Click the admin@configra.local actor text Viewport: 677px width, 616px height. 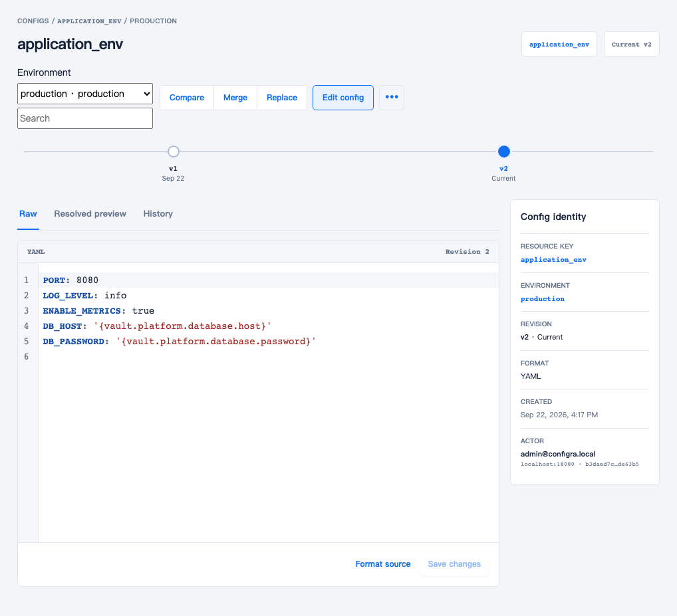click(x=558, y=454)
